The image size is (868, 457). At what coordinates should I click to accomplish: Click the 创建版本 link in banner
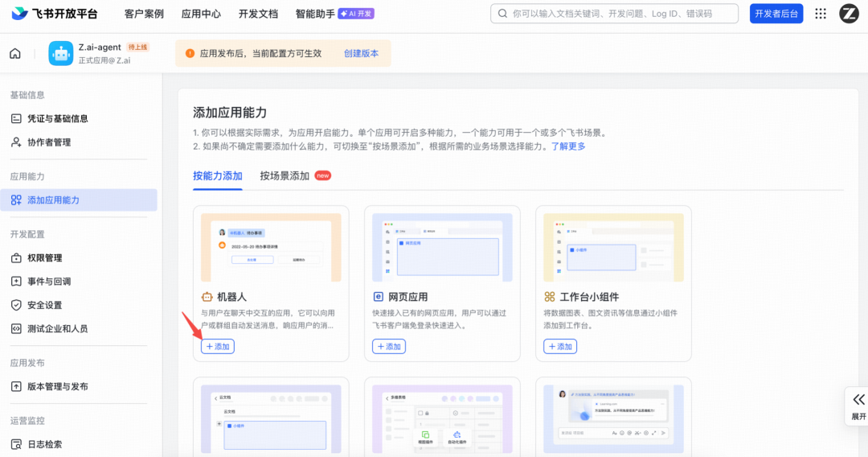click(x=362, y=53)
